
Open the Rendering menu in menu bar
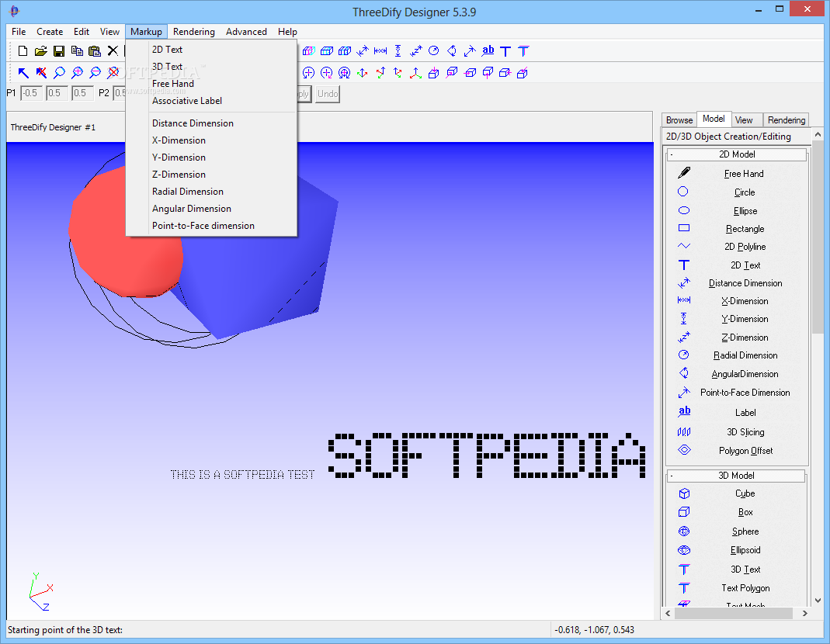[194, 32]
